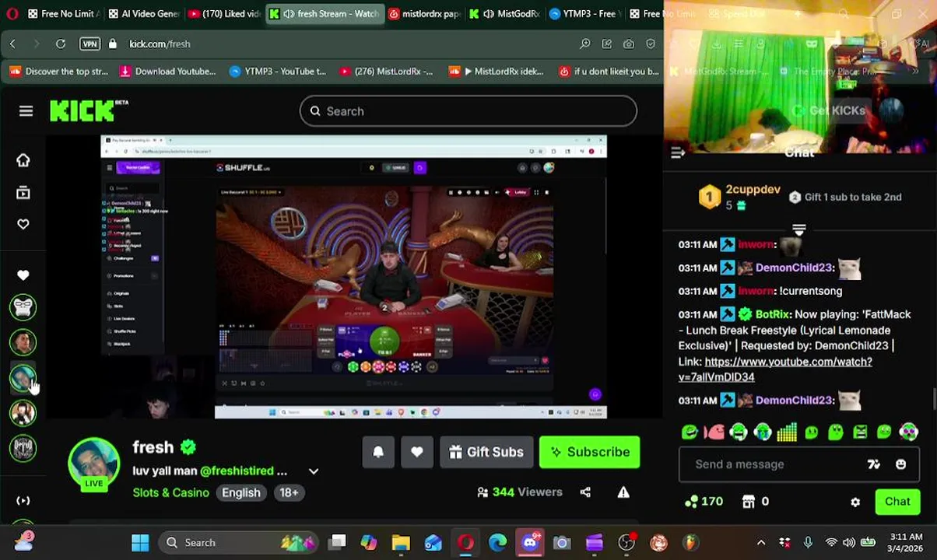Switch to MistGodRx tab

[x=504, y=14]
